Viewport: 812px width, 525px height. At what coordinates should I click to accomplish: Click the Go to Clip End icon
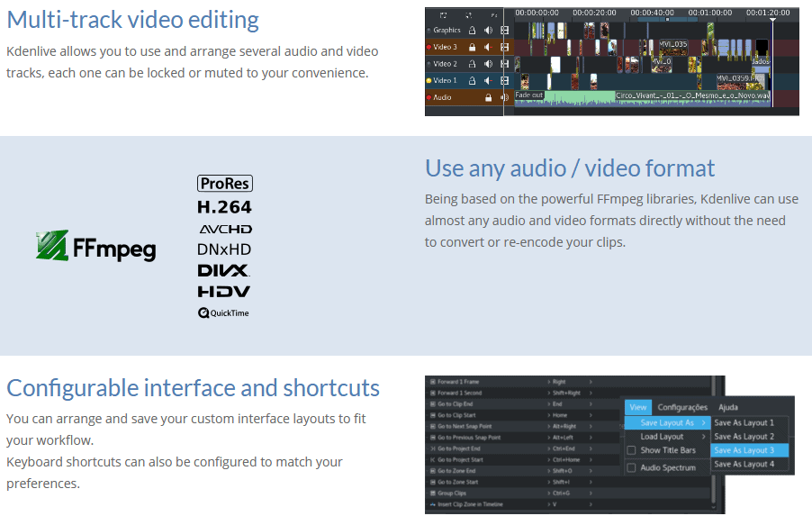click(433, 404)
